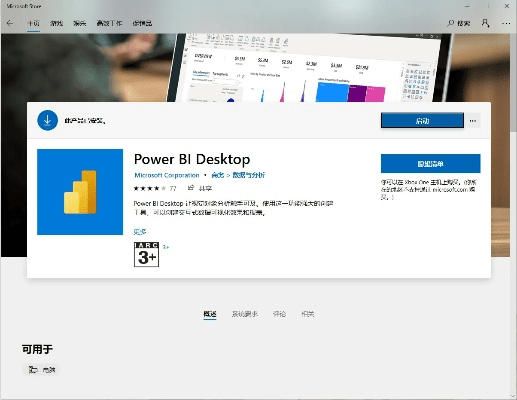517x400 pixels.
Task: Click the PC (电脑) device chip
Action: (x=41, y=369)
